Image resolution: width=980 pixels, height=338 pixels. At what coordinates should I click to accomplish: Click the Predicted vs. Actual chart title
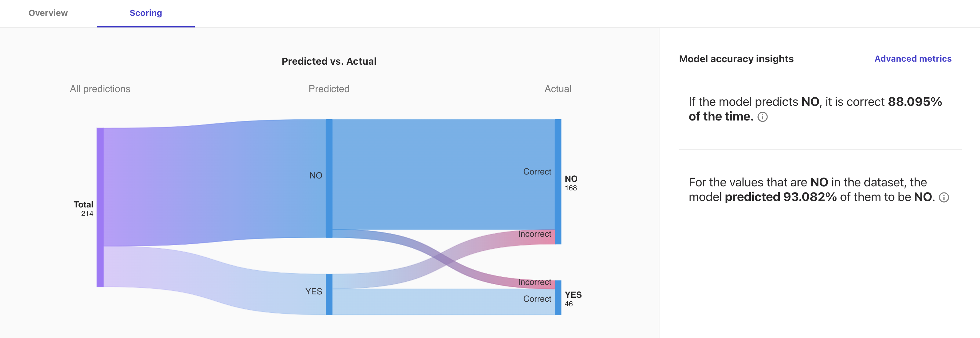pyautogui.click(x=329, y=61)
